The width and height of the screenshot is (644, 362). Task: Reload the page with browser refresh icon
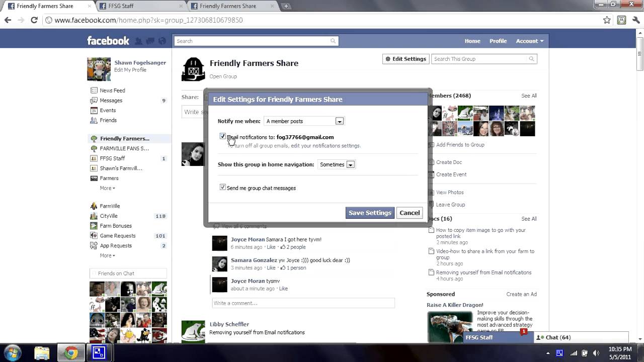click(34, 20)
